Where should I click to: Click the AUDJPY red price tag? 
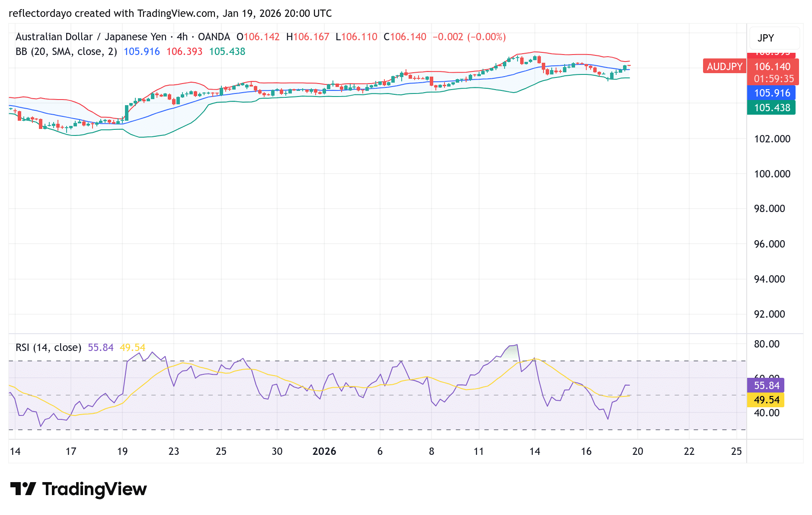click(724, 67)
